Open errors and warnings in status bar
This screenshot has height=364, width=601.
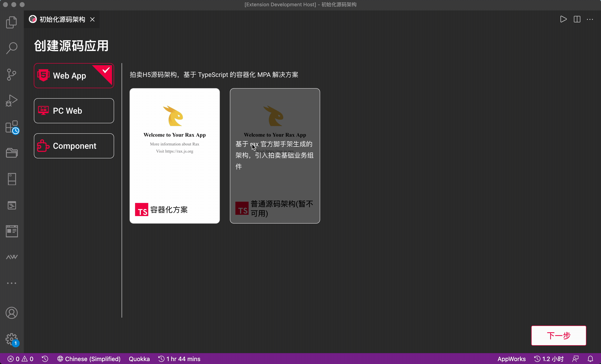coord(20,359)
